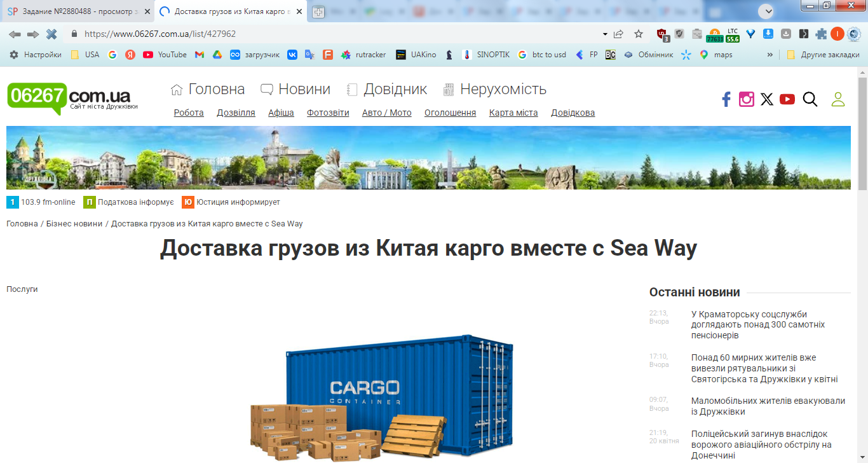Close the Доставка грузов из Китая tab
The height and width of the screenshot is (463, 868).
click(x=299, y=11)
